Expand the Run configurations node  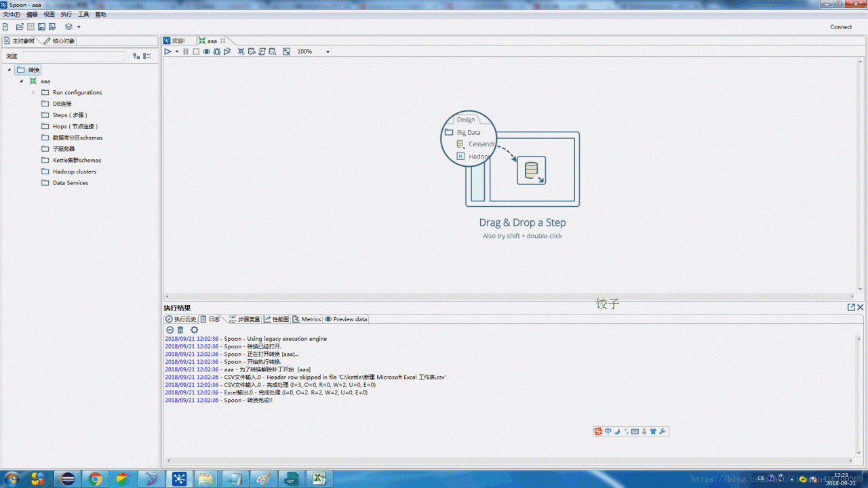pyautogui.click(x=33, y=92)
